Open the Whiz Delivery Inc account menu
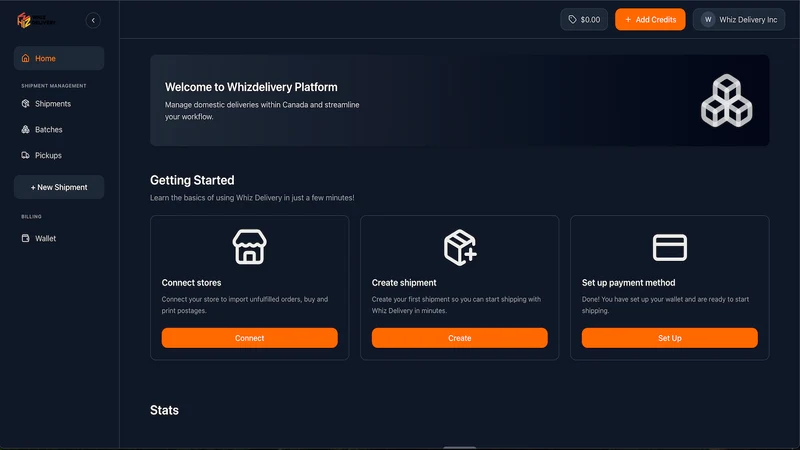800x450 pixels. pos(739,19)
